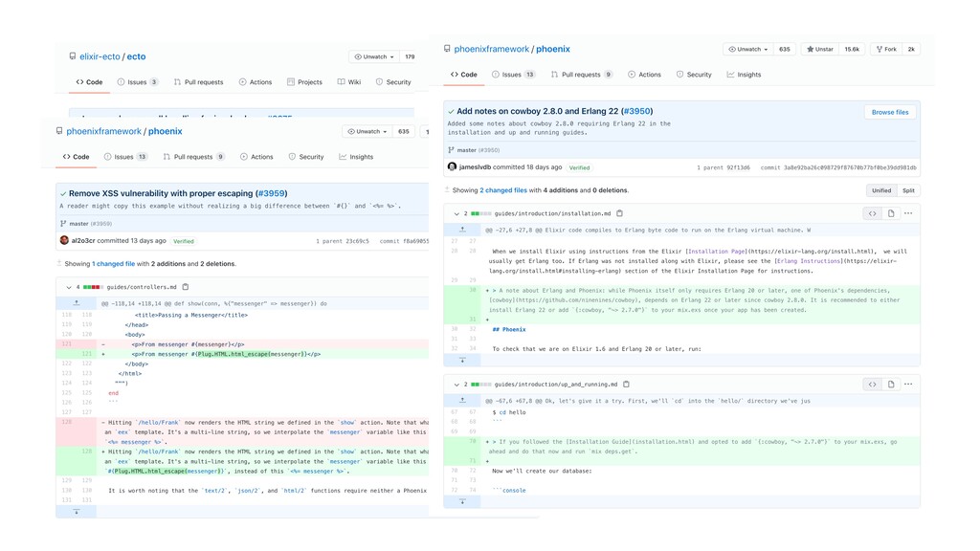The image size is (980, 551).
Task: Open the elixir-ecto owner link
Action: (x=100, y=56)
